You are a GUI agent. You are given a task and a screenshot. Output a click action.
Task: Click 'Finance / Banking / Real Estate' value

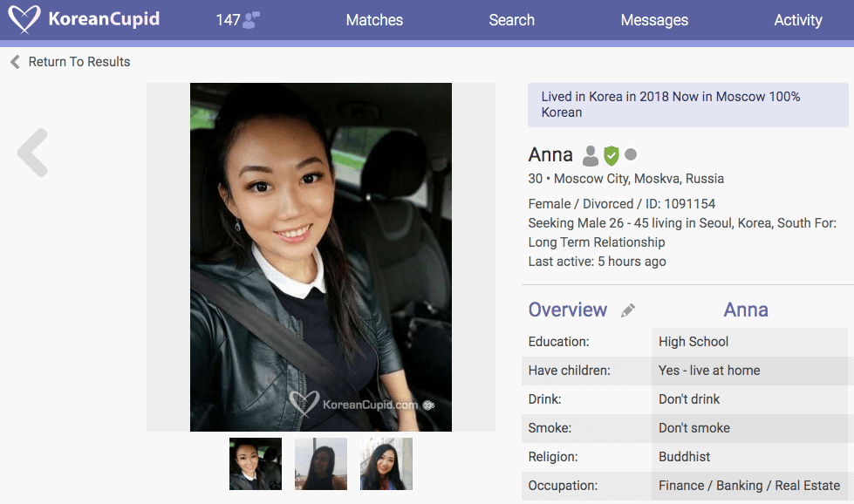tap(749, 486)
